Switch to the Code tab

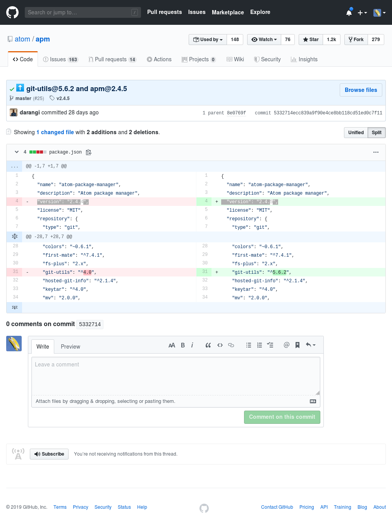tap(23, 59)
